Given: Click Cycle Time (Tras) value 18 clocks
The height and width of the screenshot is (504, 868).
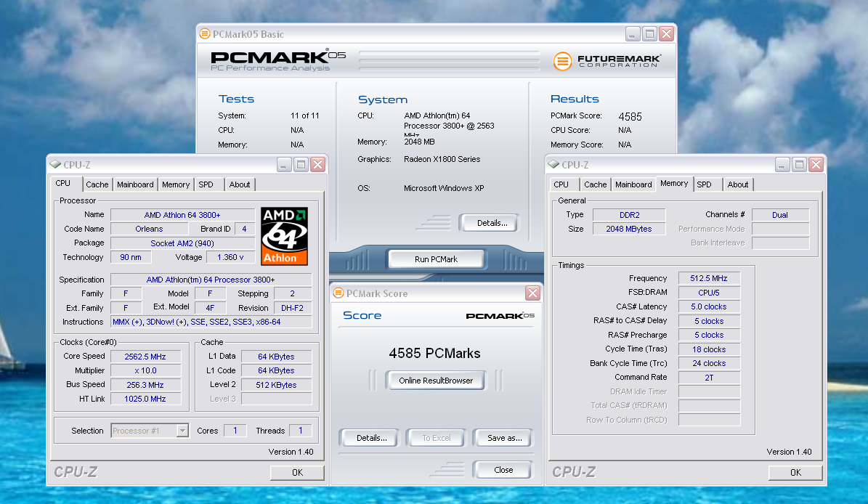Looking at the screenshot, I should pos(709,349).
